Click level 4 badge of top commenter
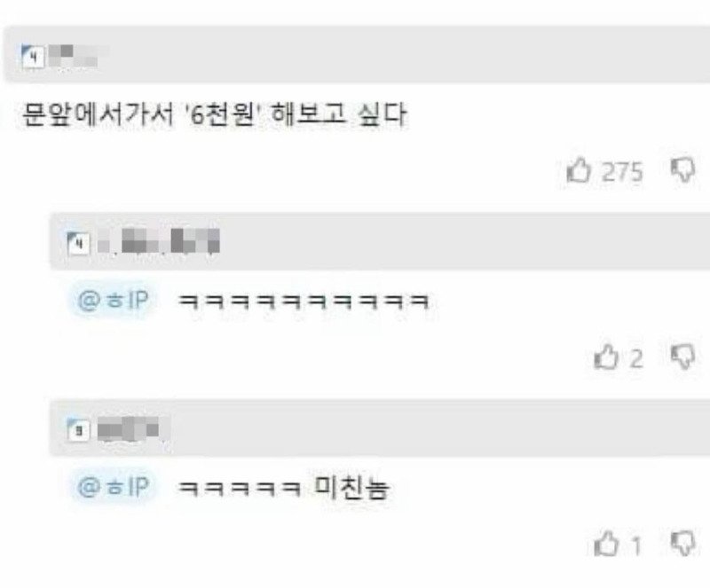Viewport: 710px width, 588px height. click(33, 57)
